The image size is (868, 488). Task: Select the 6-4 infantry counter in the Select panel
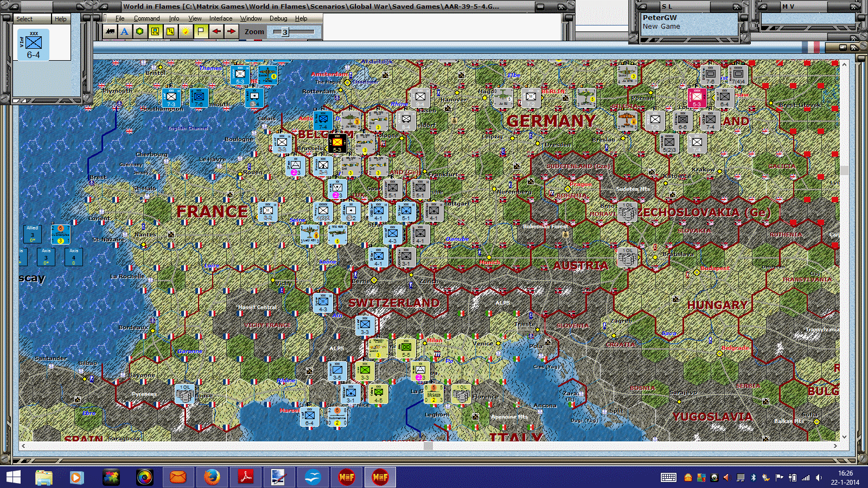coord(34,44)
